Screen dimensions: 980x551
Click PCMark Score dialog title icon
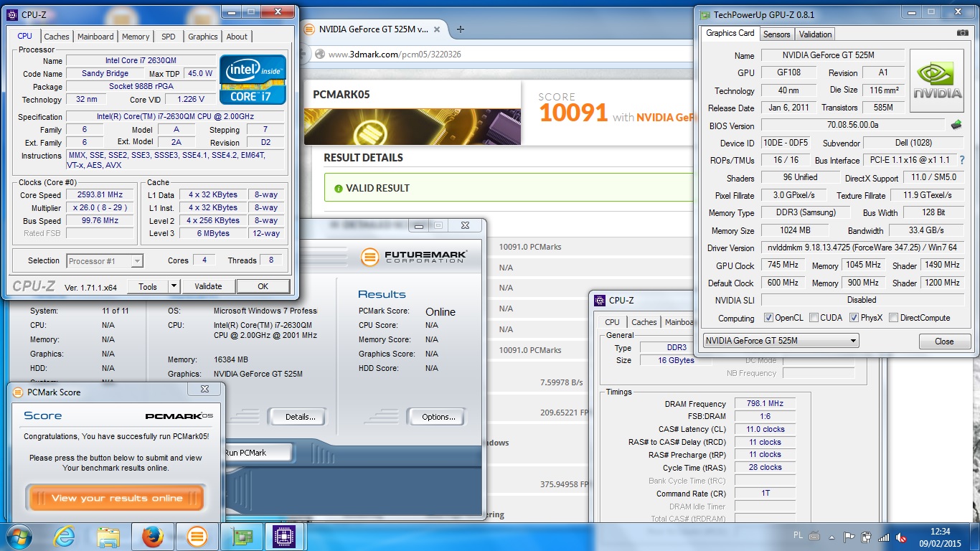pos(18,392)
